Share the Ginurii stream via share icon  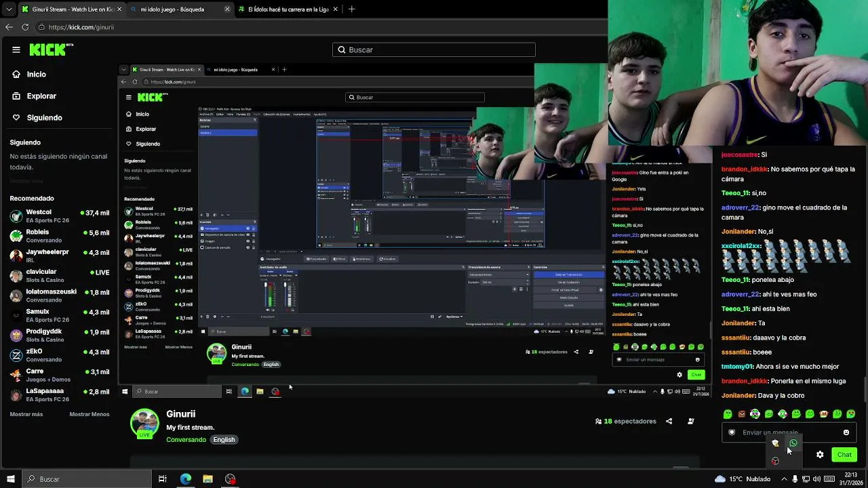pos(669,421)
